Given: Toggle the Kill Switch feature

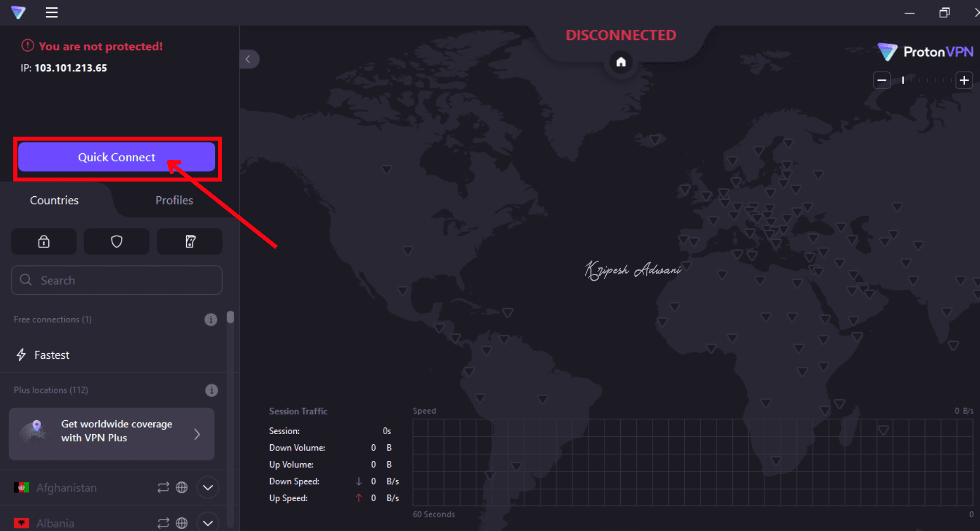Looking at the screenshot, I should [x=190, y=241].
